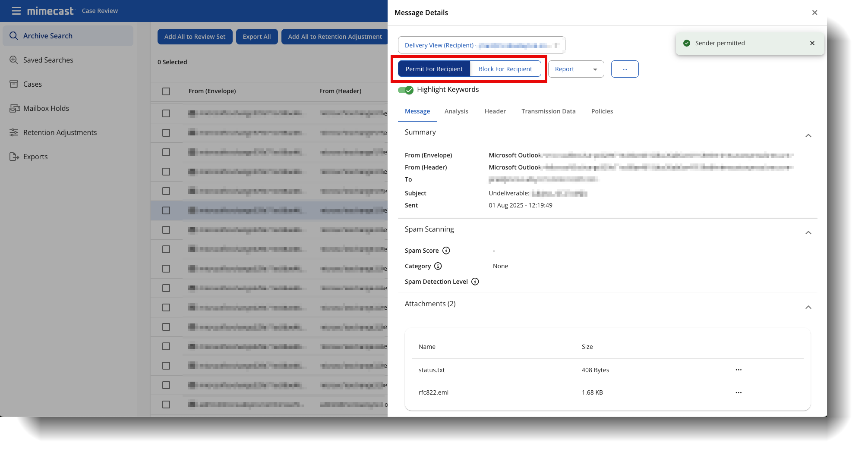Check the select-all checkbox in table header

coord(166,91)
